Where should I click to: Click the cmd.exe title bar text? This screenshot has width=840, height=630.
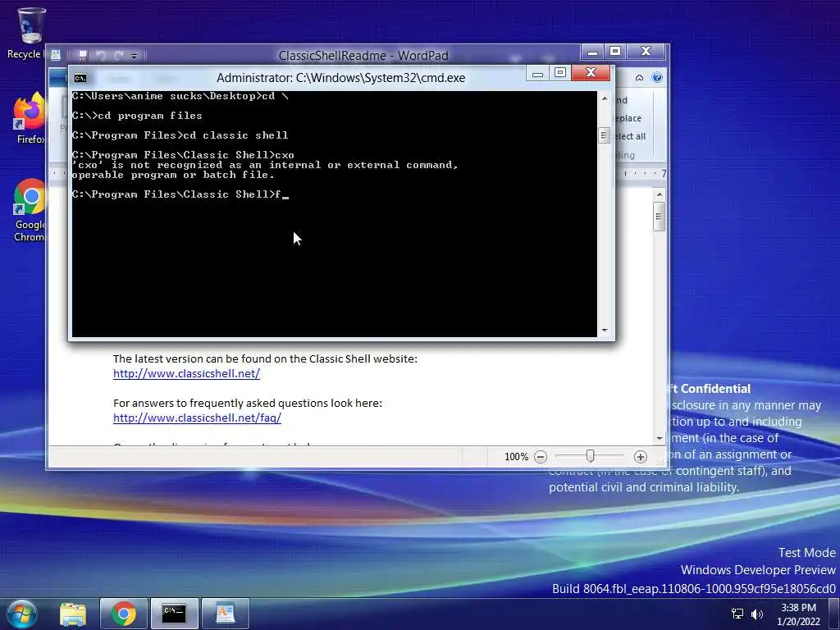pyautogui.click(x=340, y=78)
